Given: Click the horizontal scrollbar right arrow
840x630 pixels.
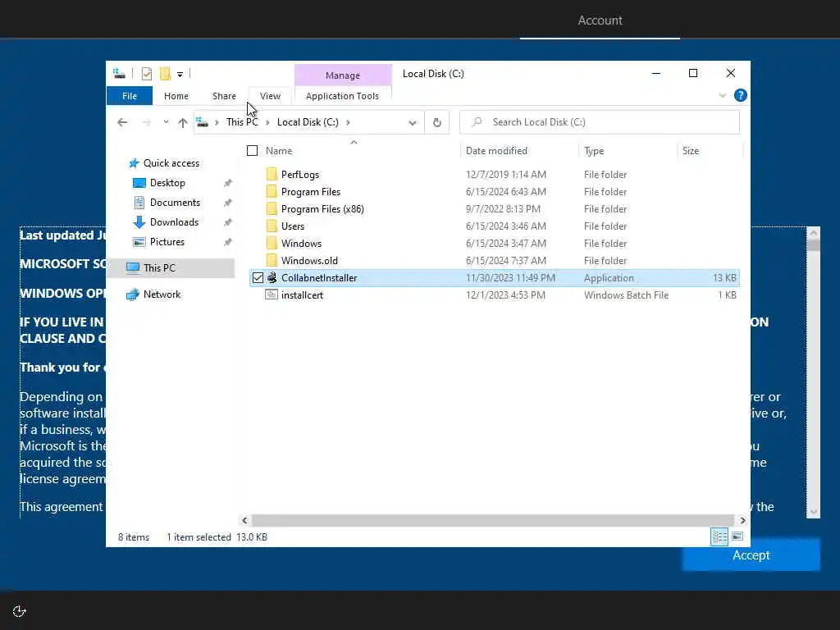Looking at the screenshot, I should coord(742,520).
